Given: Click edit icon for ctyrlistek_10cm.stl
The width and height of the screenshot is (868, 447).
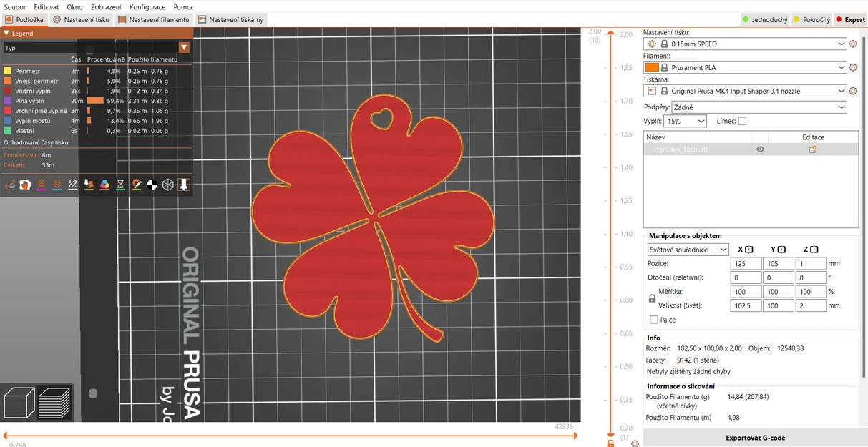Looking at the screenshot, I should pyautogui.click(x=813, y=149).
